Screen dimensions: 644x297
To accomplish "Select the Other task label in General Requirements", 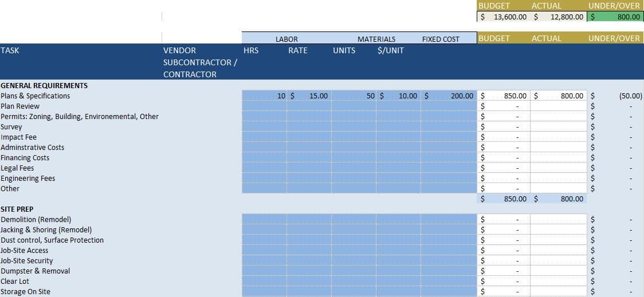I will pos(10,189).
